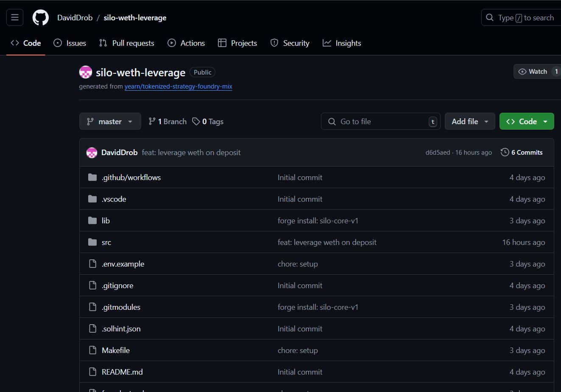Open the .gitignore file

tap(117, 285)
